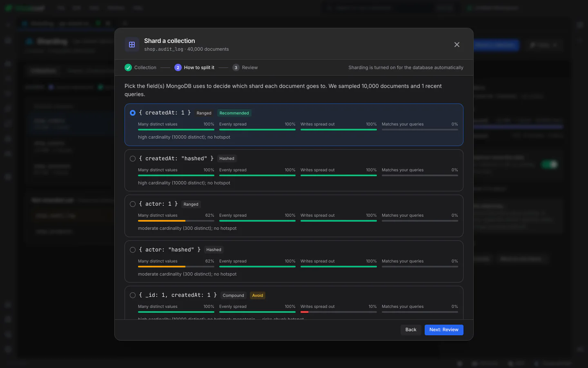Screen dimensions: 588x368
Task: Click the Compound badge on the _id key
Action: [x=233, y=295]
